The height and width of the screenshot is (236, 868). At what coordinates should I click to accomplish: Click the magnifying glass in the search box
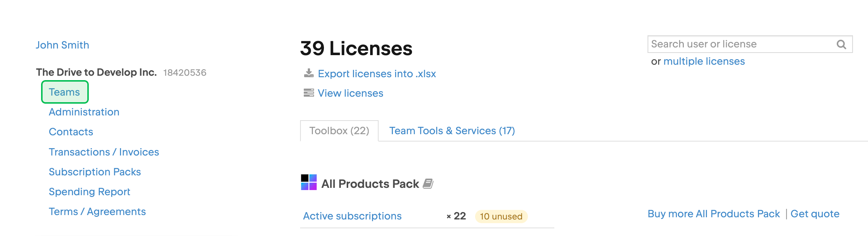842,44
